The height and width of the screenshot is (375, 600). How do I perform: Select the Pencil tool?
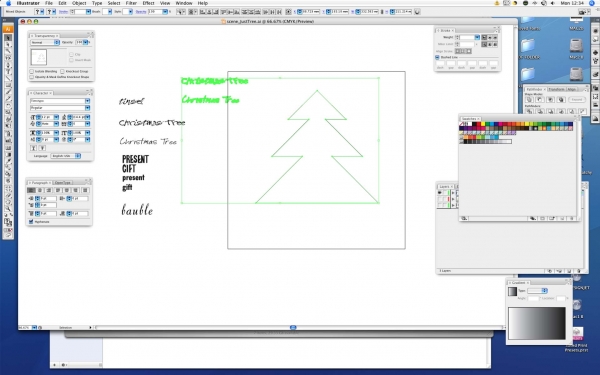(8, 99)
